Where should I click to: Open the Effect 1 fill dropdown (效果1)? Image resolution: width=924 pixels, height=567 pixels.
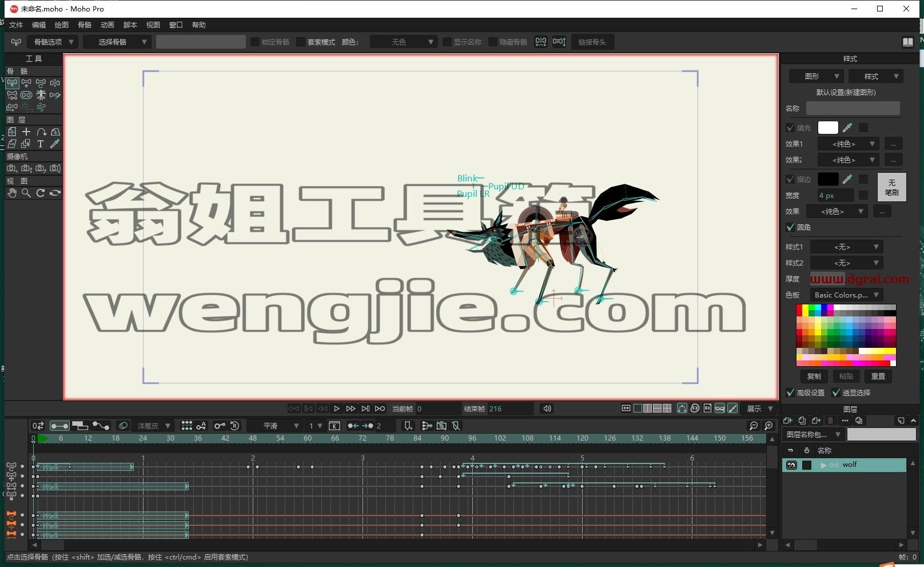848,144
